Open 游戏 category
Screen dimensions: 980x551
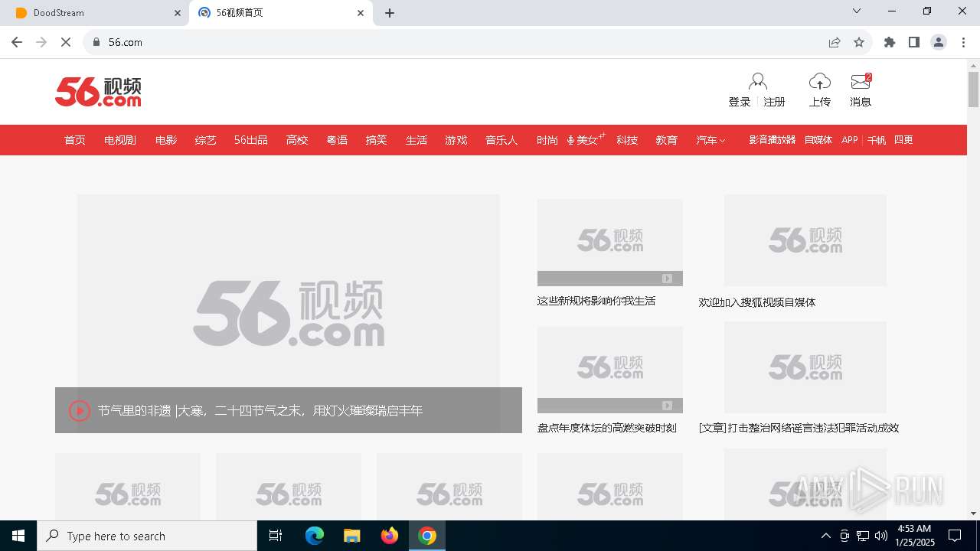coord(456,140)
